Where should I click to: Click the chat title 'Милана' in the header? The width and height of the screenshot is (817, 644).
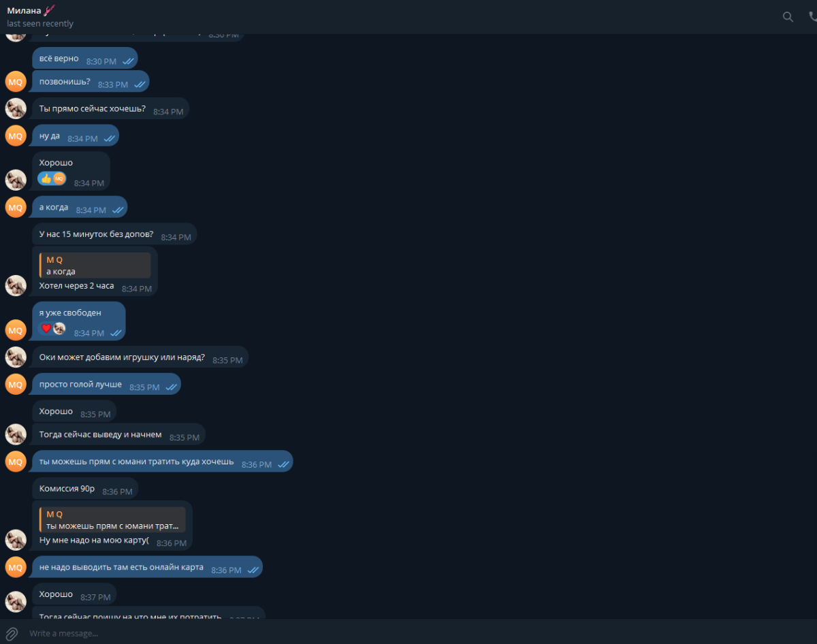[x=24, y=10]
